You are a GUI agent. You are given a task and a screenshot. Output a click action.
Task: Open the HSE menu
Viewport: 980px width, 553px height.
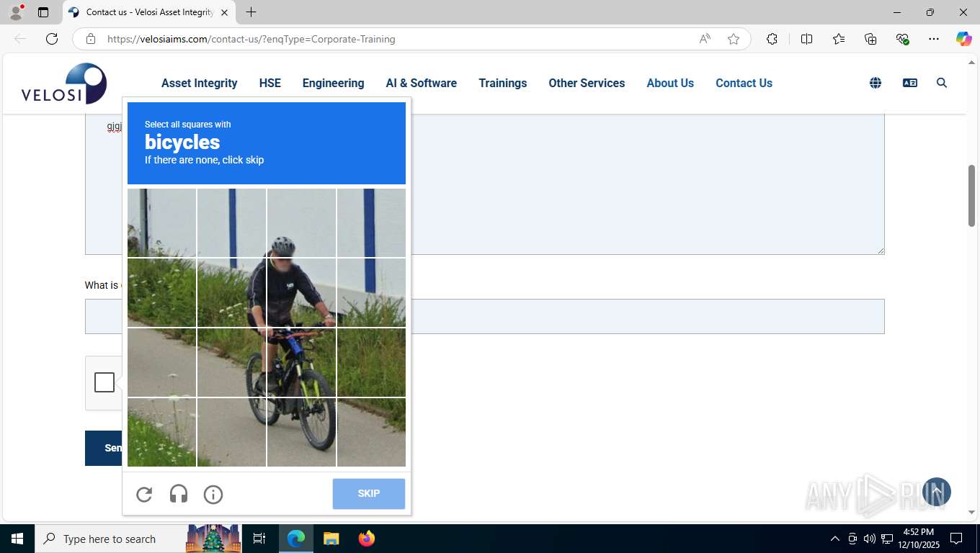click(x=270, y=83)
